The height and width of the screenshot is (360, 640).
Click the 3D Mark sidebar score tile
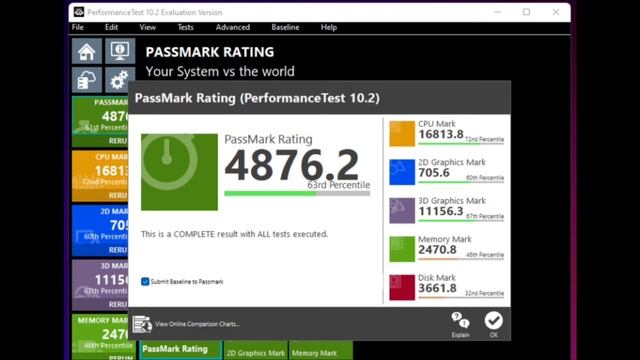click(100, 285)
